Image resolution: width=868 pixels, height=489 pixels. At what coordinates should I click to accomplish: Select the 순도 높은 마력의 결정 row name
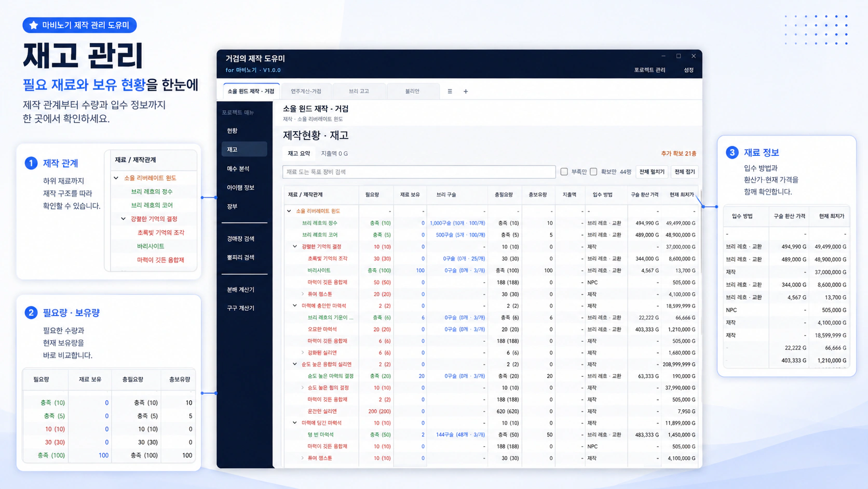click(331, 376)
